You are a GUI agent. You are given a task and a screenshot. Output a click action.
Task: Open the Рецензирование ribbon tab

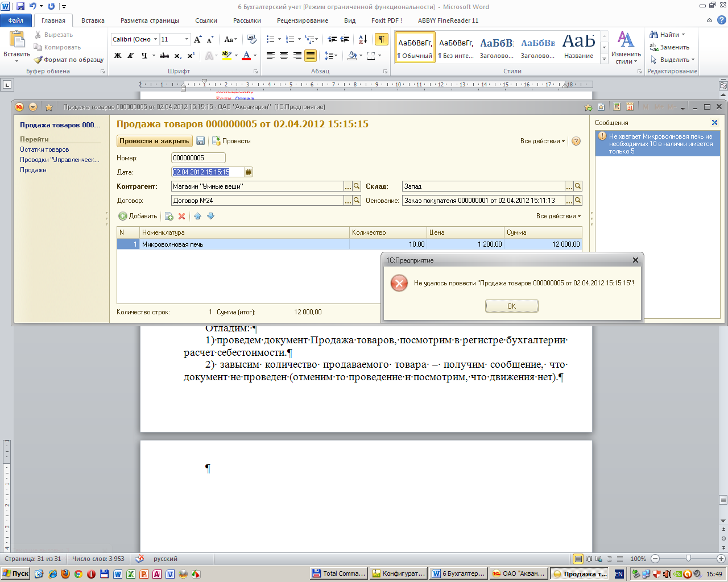[302, 20]
